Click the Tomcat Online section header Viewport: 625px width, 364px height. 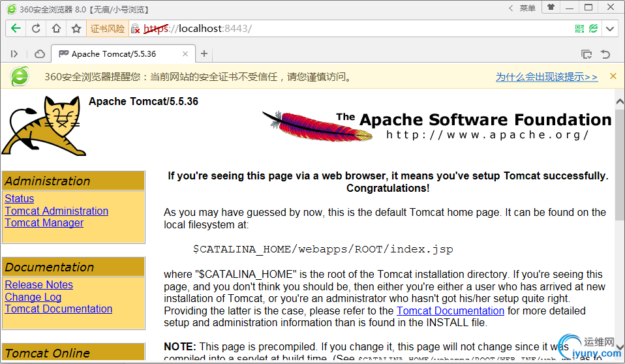click(x=73, y=352)
